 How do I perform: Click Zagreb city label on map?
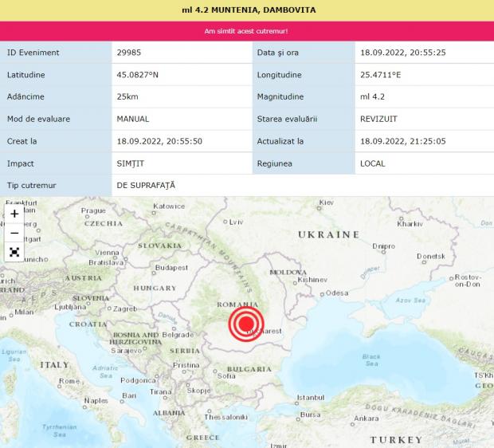coord(125,308)
